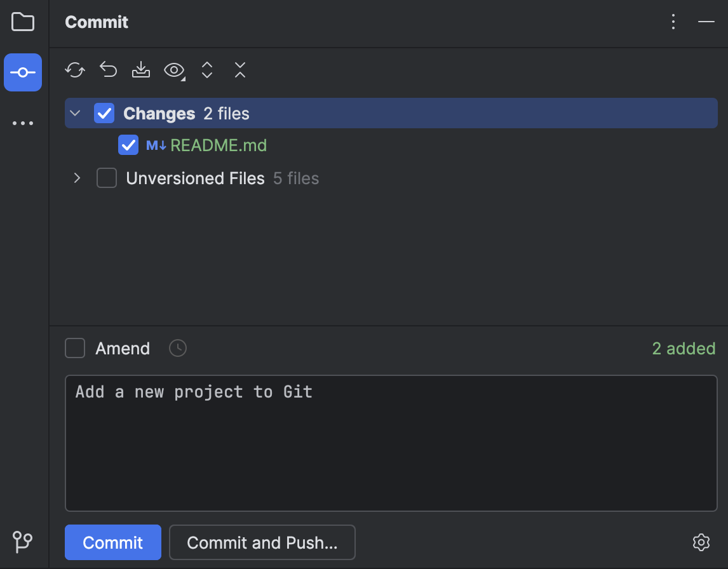Collapse the Changes group chevron
Viewport: 728px width, 569px height.
[75, 113]
